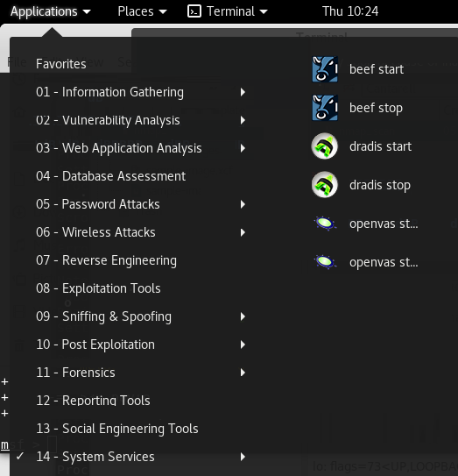The width and height of the screenshot is (458, 476).
Task: Launch dradis start via its icon
Action: (x=325, y=146)
